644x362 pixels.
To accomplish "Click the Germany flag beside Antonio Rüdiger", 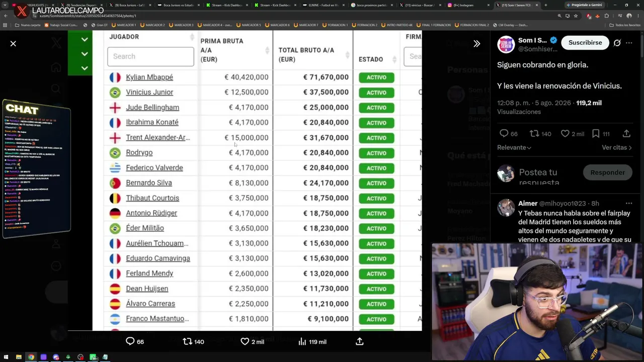I will 115,213.
